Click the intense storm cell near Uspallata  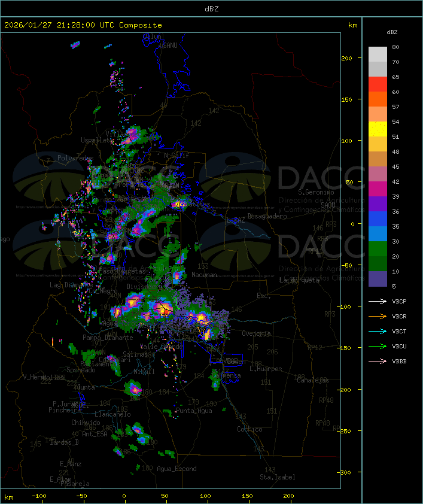coord(131,136)
